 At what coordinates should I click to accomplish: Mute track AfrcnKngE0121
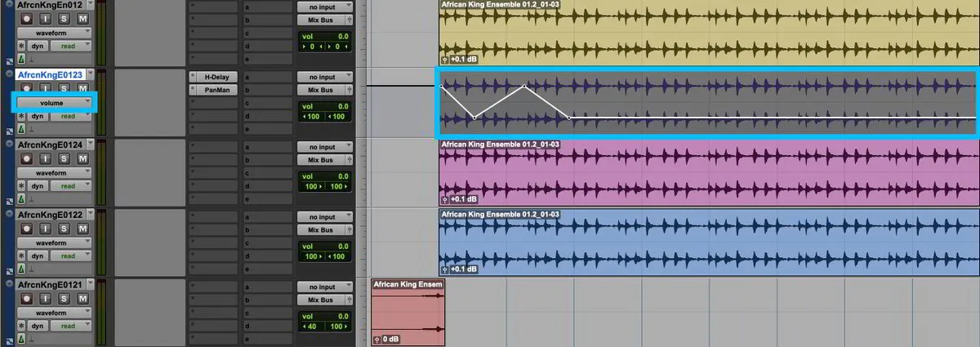tap(83, 298)
